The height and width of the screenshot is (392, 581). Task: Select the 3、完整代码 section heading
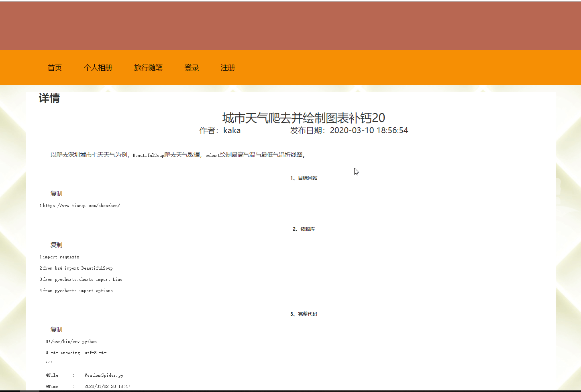pos(304,314)
